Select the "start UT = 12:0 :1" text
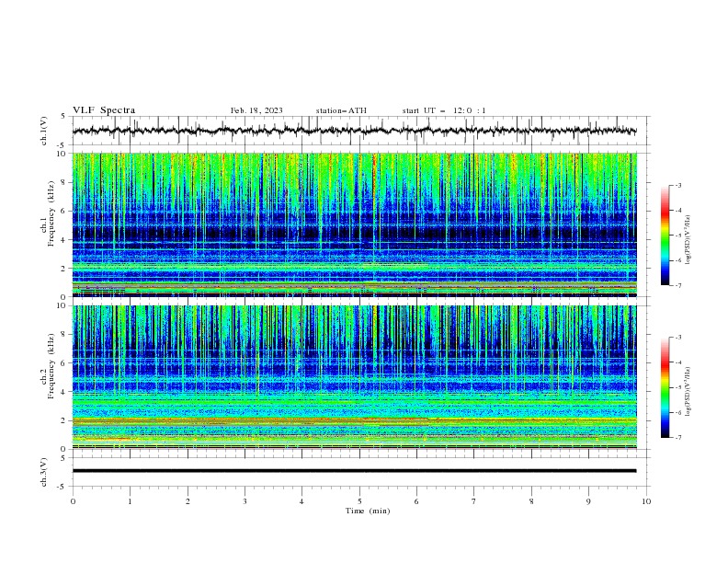This screenshot has height=563, width=728. pyautogui.click(x=444, y=110)
